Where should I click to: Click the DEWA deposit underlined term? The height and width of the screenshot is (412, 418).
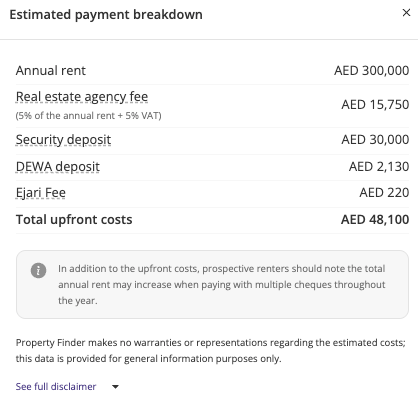click(x=58, y=167)
